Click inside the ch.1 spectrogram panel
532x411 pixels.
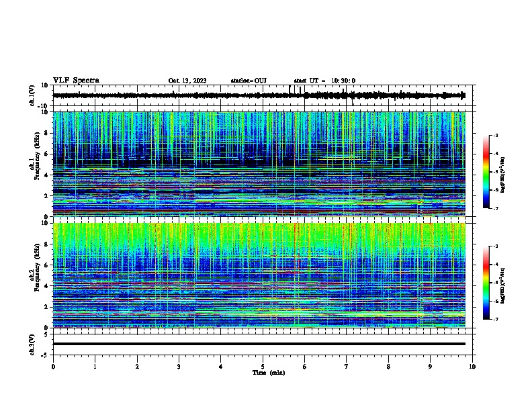point(259,164)
